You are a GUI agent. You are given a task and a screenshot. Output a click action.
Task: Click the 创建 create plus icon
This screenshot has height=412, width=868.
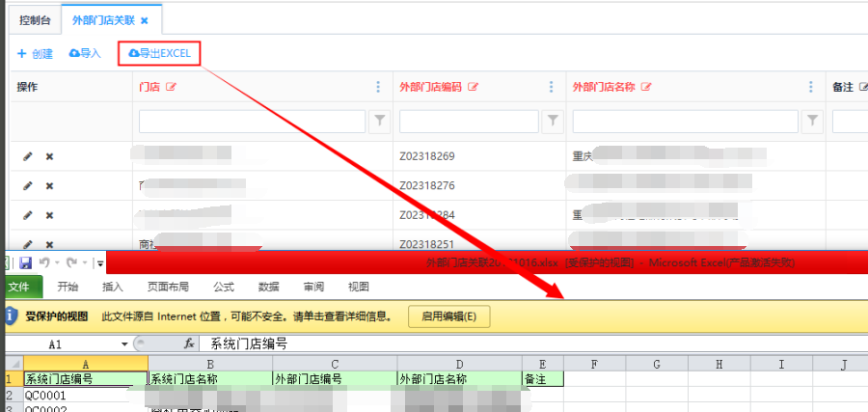tap(21, 54)
